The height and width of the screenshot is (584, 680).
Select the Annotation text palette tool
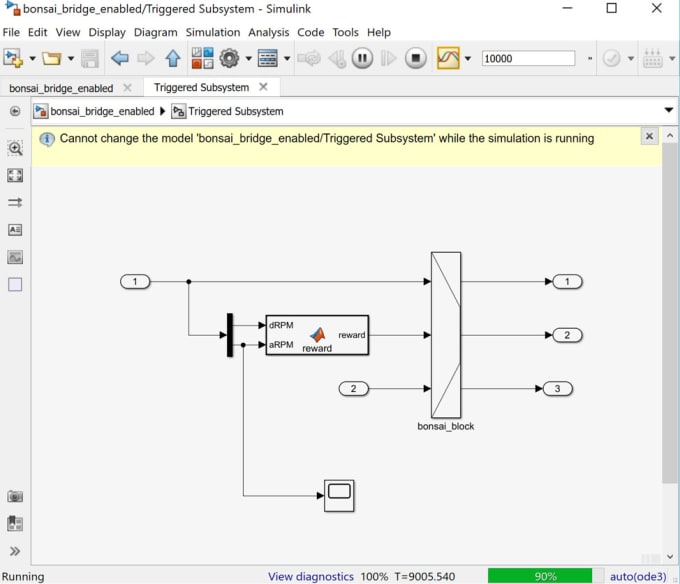(15, 230)
